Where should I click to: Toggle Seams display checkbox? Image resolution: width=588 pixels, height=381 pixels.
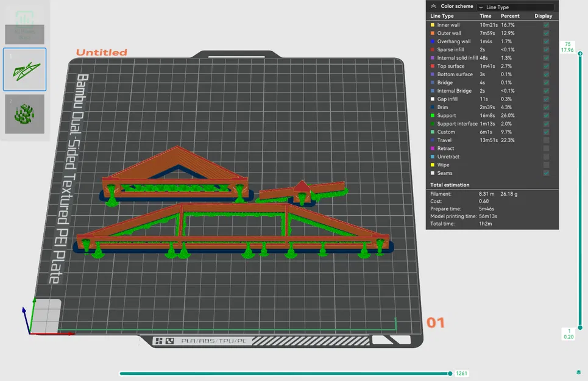[547, 173]
